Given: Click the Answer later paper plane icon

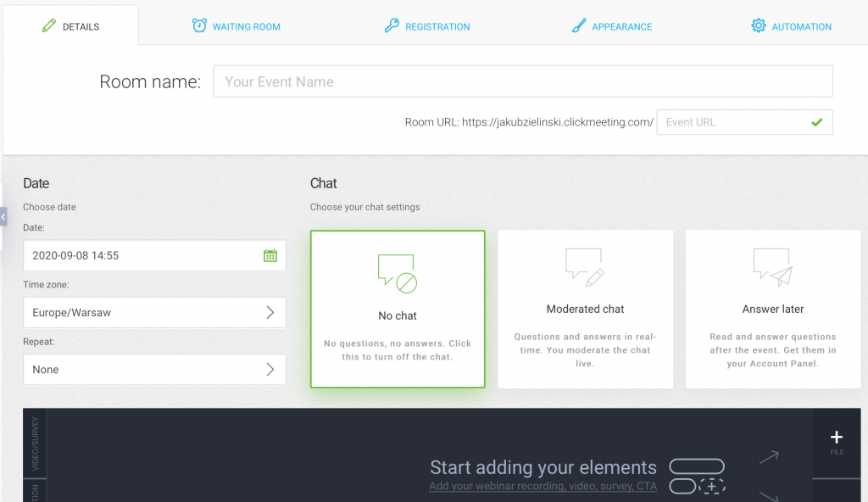Looking at the screenshot, I should tap(773, 267).
